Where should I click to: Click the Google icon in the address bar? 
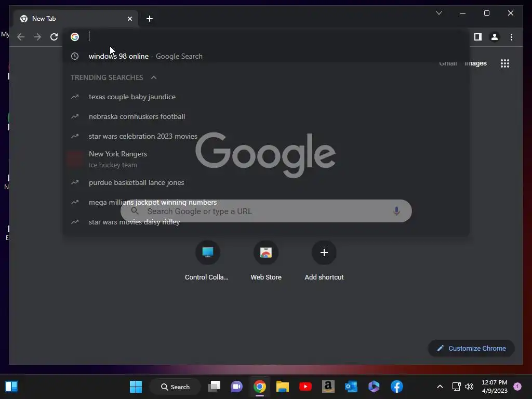(75, 37)
